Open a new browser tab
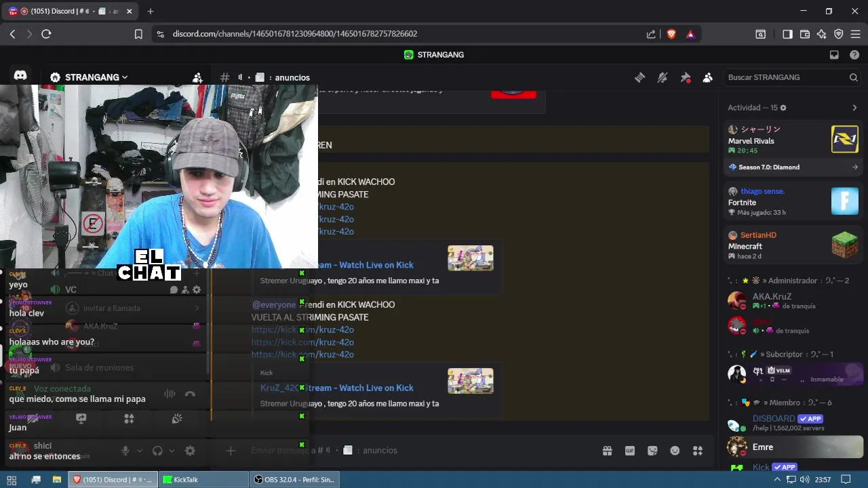Viewport: 868px width, 488px height. click(151, 11)
